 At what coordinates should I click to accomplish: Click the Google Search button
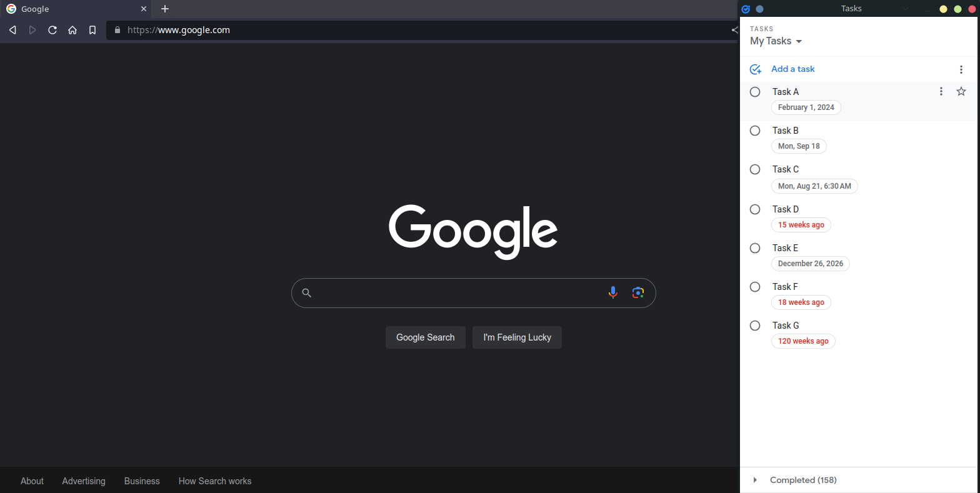point(426,337)
